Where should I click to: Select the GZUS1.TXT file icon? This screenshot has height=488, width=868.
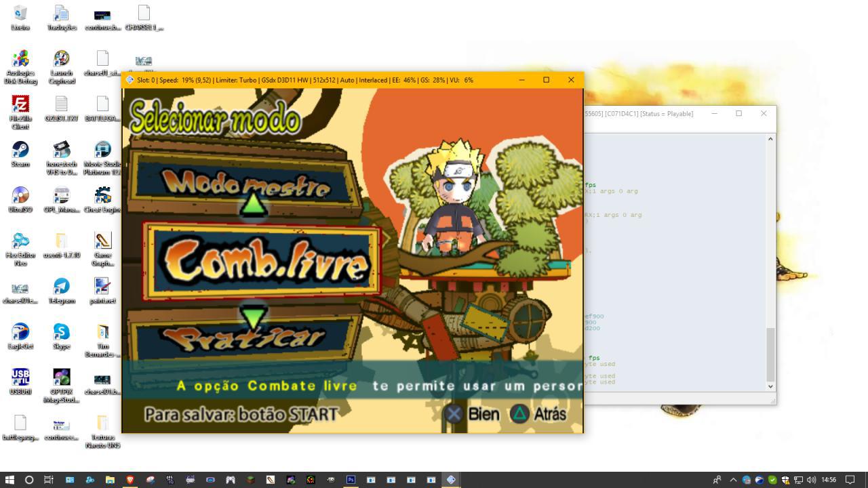[62, 108]
